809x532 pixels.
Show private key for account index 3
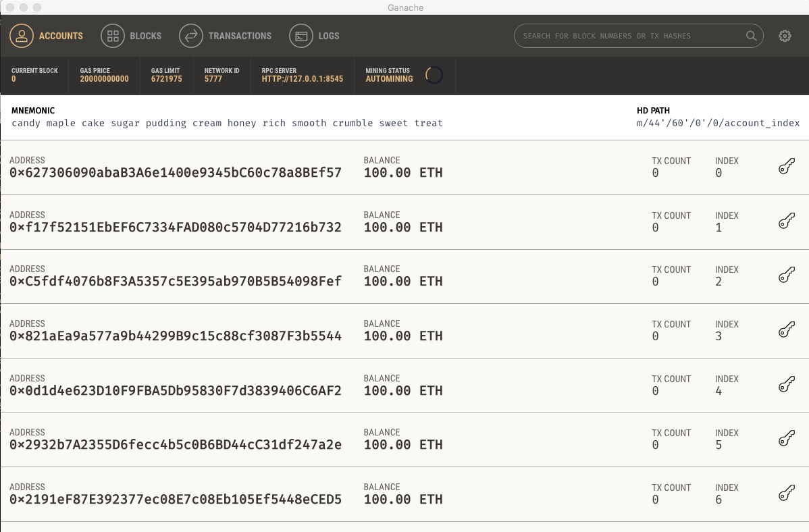[786, 329]
